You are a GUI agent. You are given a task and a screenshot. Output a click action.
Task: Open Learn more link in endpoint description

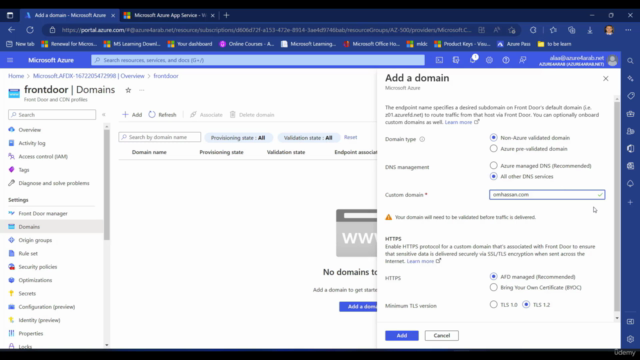(458, 122)
